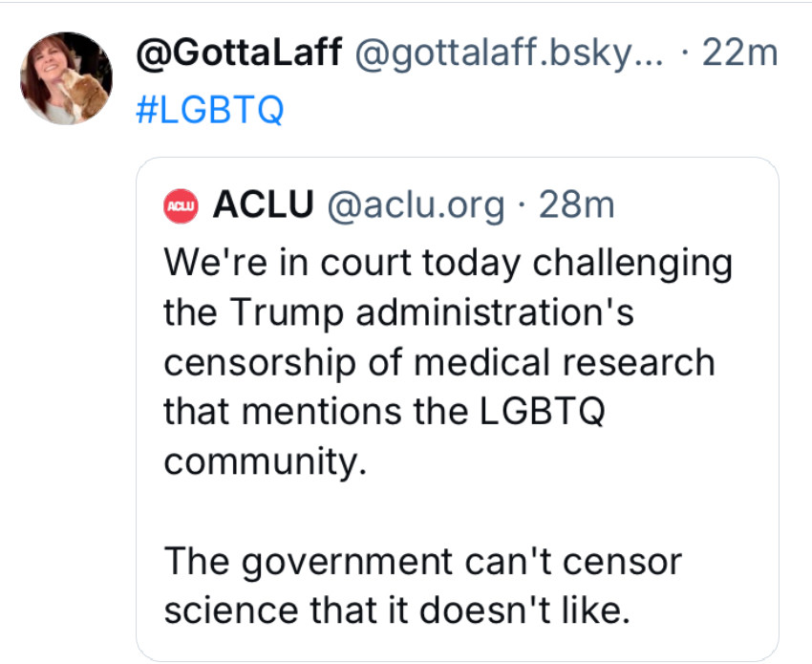Click the line "science that it doesn't like."
Viewport: 812px width, 664px height.
coord(396,610)
